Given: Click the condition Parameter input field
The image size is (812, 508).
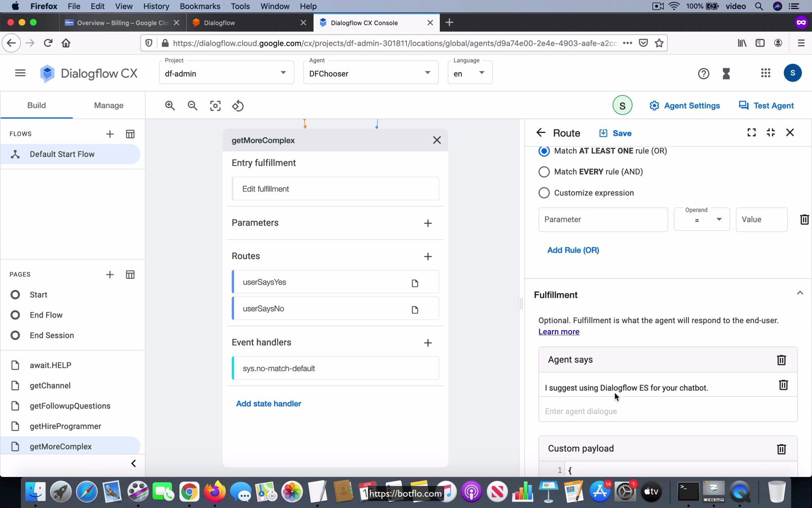Looking at the screenshot, I should pos(603,219).
